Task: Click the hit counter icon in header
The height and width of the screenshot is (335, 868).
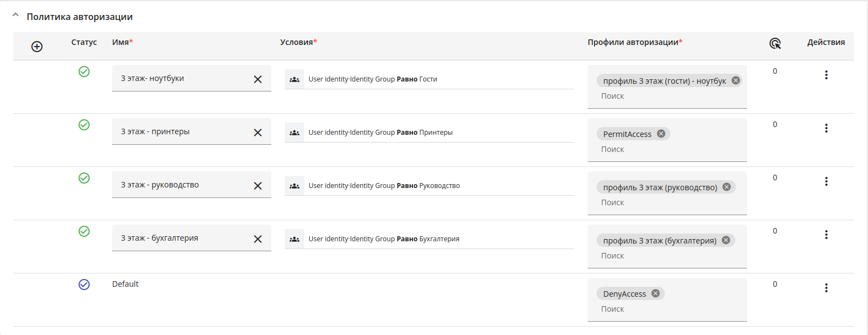Action: [x=775, y=44]
